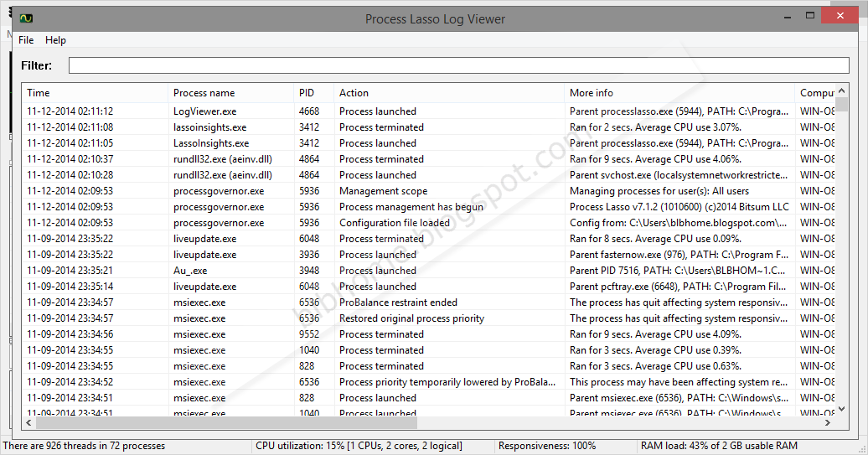Image resolution: width=868 pixels, height=455 pixels.
Task: Maximize the Log Viewer window
Action: (x=810, y=15)
